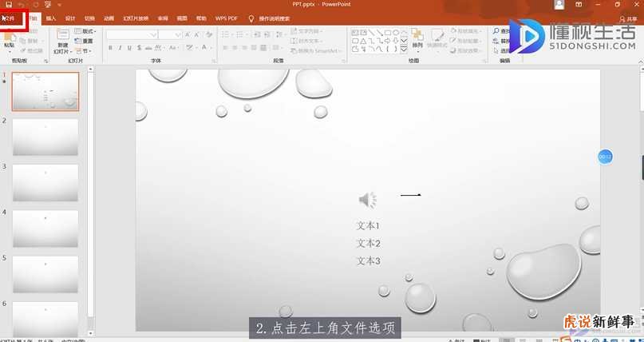The width and height of the screenshot is (644, 342).
Task: Toggle Italic formatting
Action: click(x=120, y=48)
